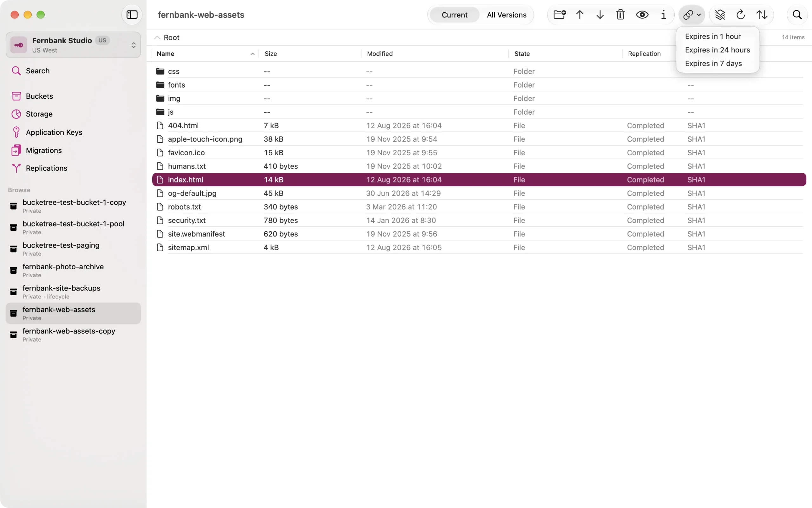Open Storage in the sidebar
Viewport: 812px width, 508px height.
(x=73, y=114)
